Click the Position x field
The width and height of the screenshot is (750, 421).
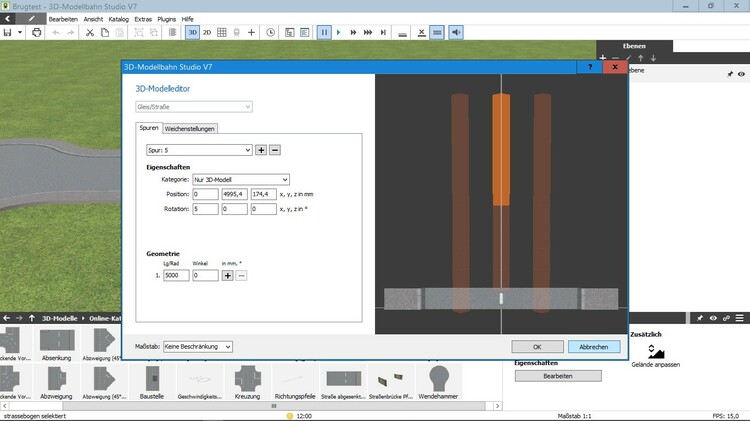coord(205,194)
